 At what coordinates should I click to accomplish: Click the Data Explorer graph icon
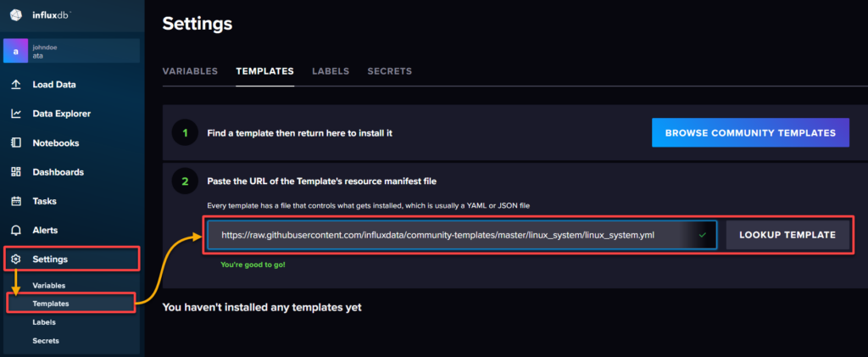(x=15, y=114)
